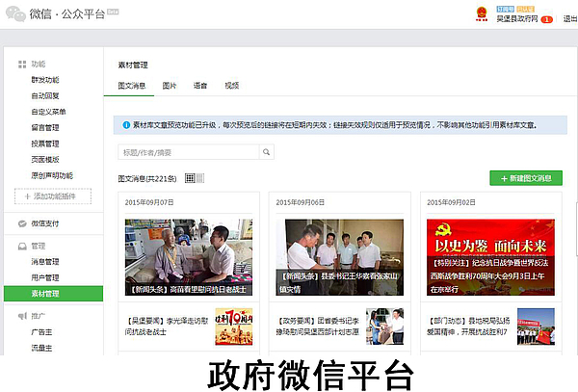Viewport: 578px width, 392px height.
Task: Click the 功能 section grid icon
Action: pyautogui.click(x=22, y=65)
